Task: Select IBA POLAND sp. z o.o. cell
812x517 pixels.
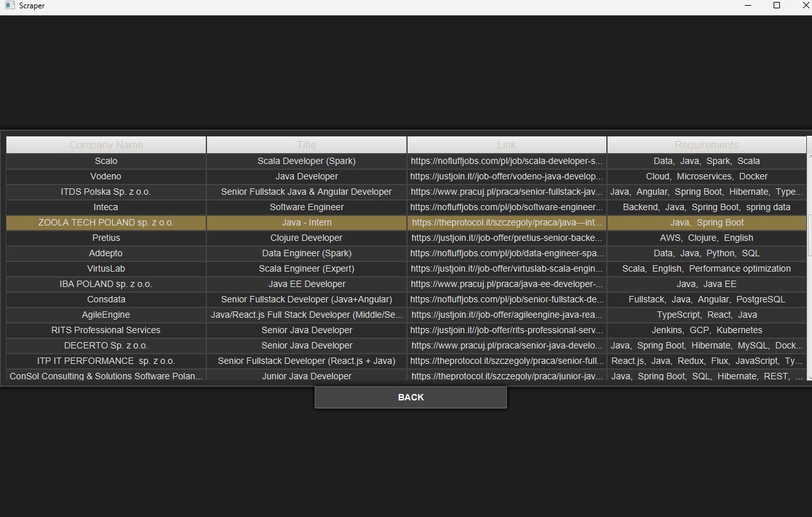Action: (106, 284)
